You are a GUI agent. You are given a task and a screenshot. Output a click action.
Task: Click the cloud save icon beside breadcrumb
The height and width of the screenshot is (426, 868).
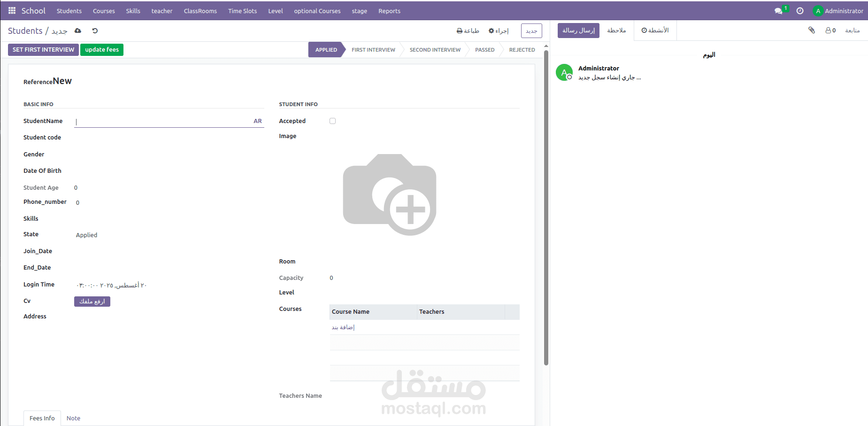77,31
